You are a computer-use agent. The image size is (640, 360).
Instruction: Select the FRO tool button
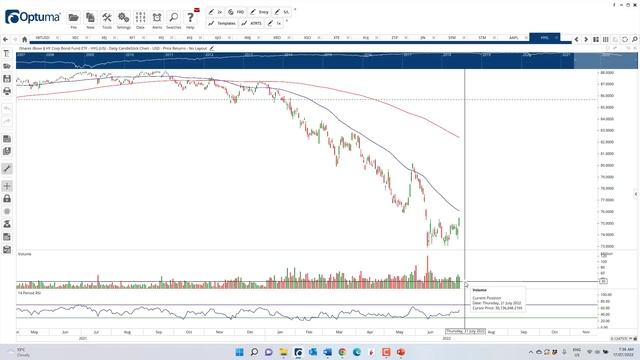click(x=236, y=12)
